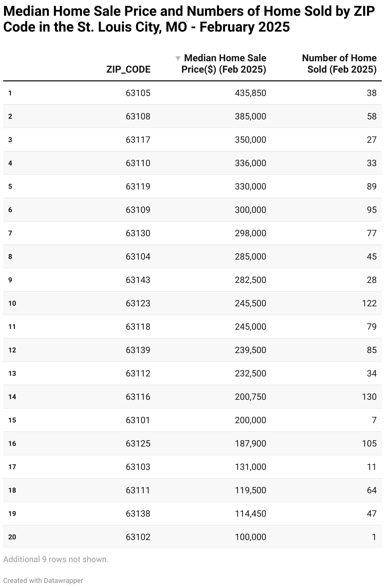Select ZIP code 63116 in row 14
The image size is (385, 588).
click(x=138, y=397)
